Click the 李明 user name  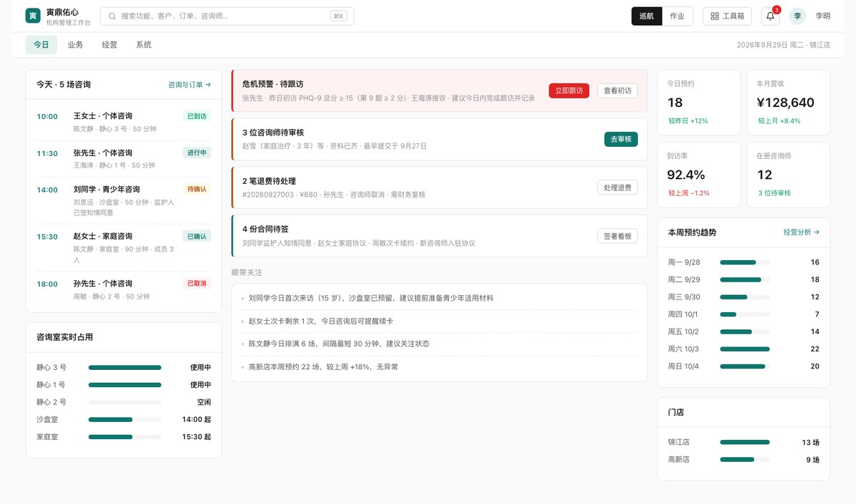(822, 16)
